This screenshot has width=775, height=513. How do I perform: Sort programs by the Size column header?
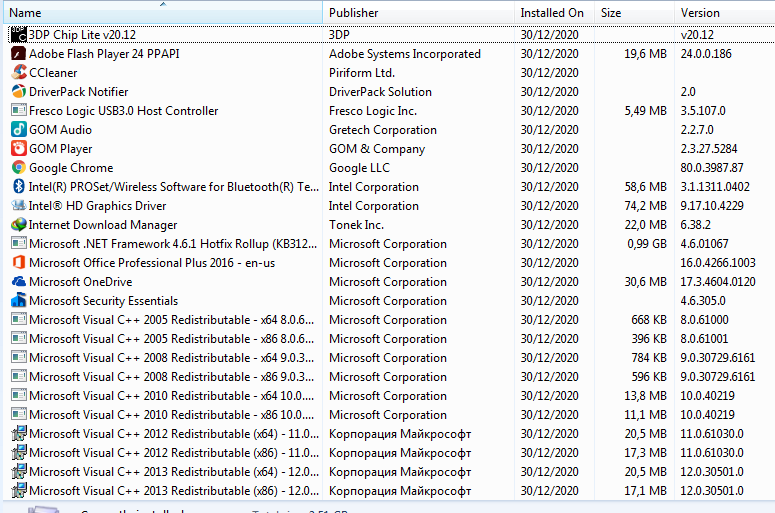pyautogui.click(x=634, y=13)
